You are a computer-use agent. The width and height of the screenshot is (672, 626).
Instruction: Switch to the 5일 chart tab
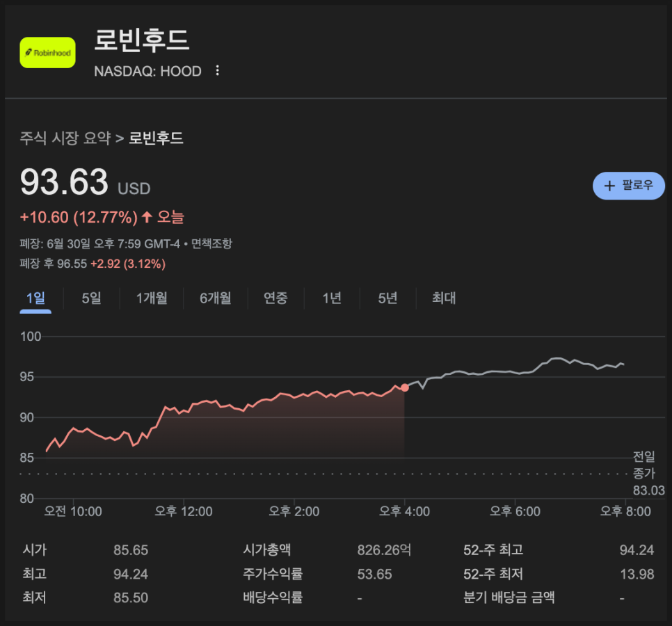point(91,298)
